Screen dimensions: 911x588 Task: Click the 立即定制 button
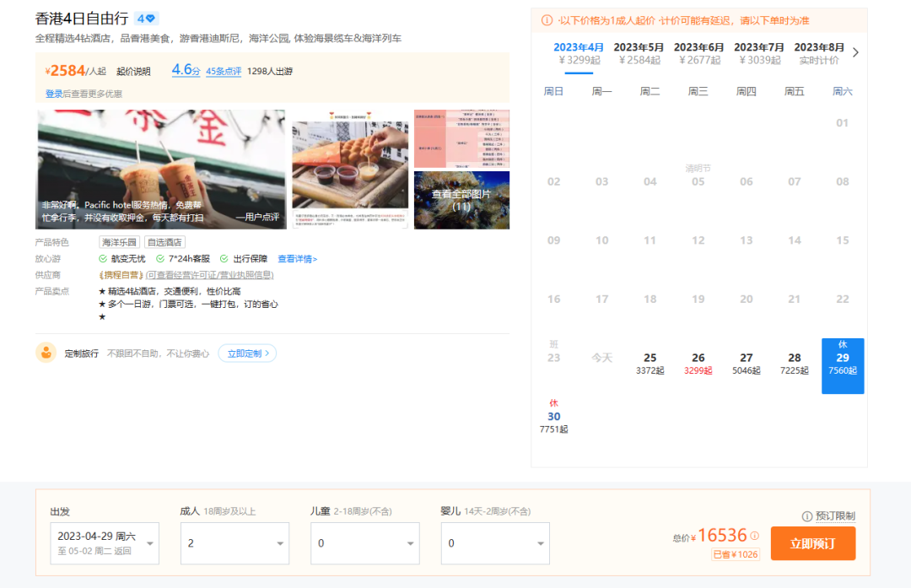[247, 353]
